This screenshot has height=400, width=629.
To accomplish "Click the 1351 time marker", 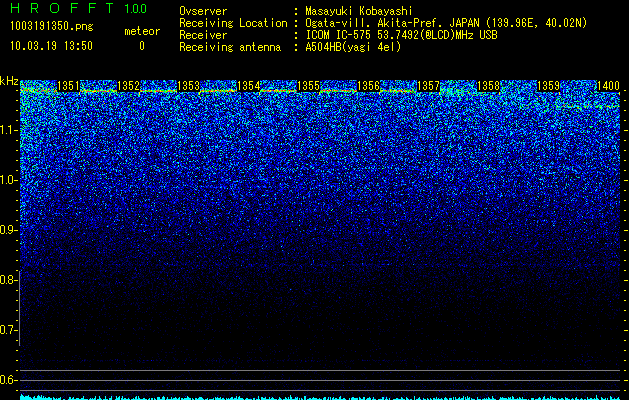I will click(69, 86).
